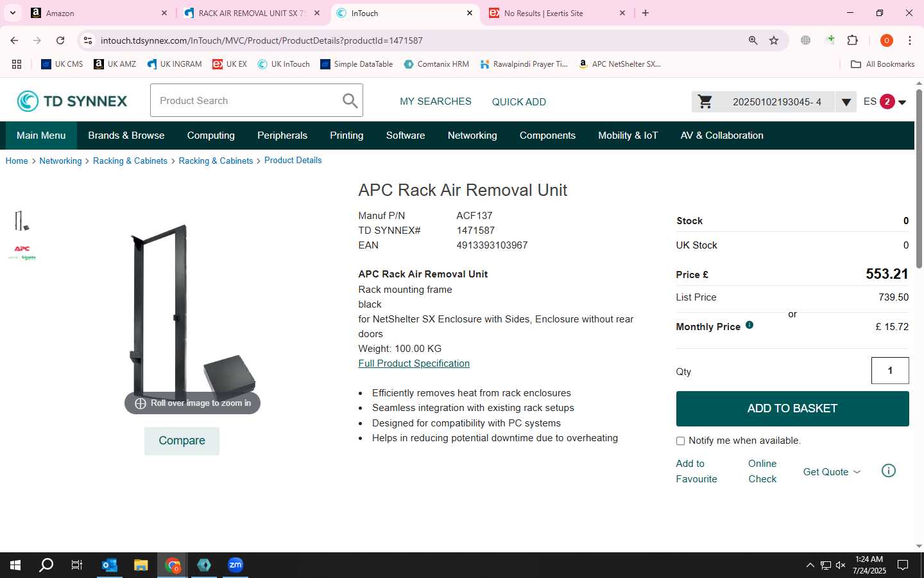924x578 pixels.
Task: Open AV & Collaboration menu
Action: [722, 136]
